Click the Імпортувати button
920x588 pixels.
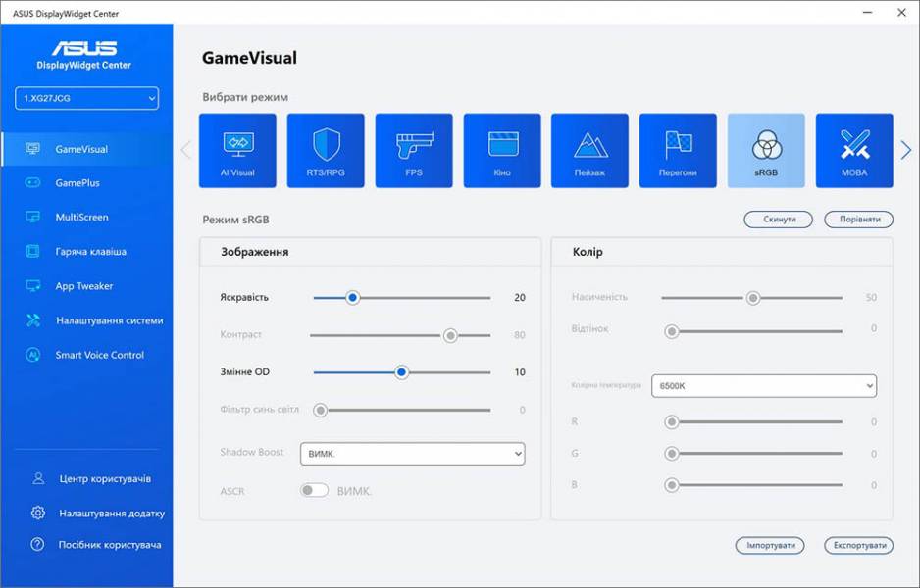point(770,545)
